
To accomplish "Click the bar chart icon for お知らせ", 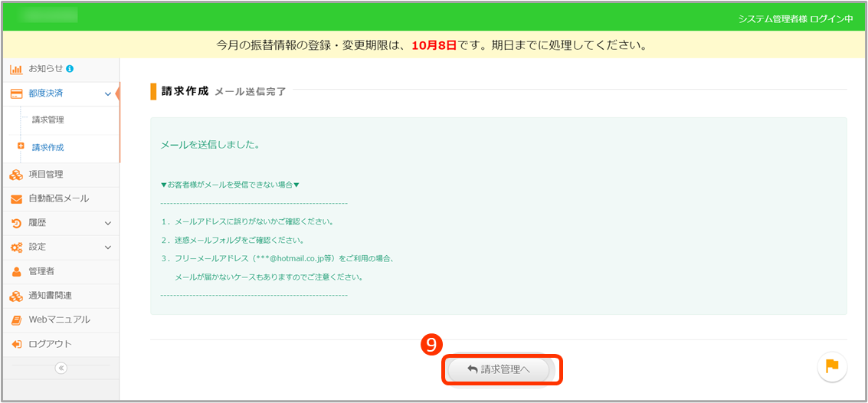I will pos(16,69).
